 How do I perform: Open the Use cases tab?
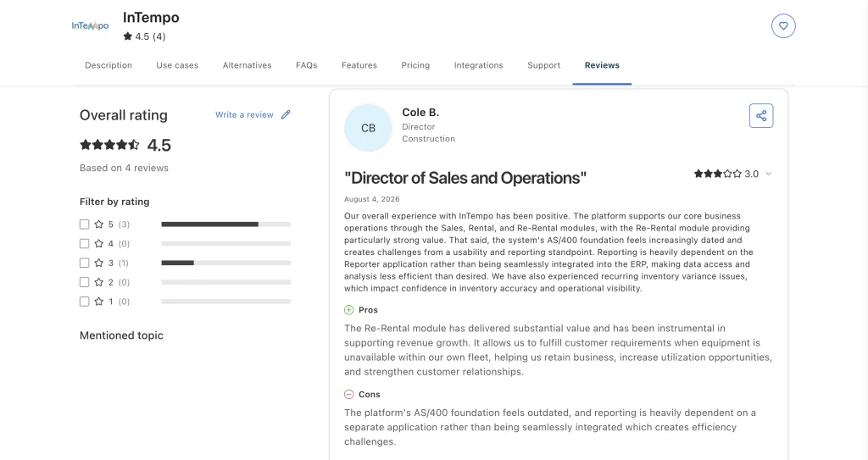(x=177, y=65)
